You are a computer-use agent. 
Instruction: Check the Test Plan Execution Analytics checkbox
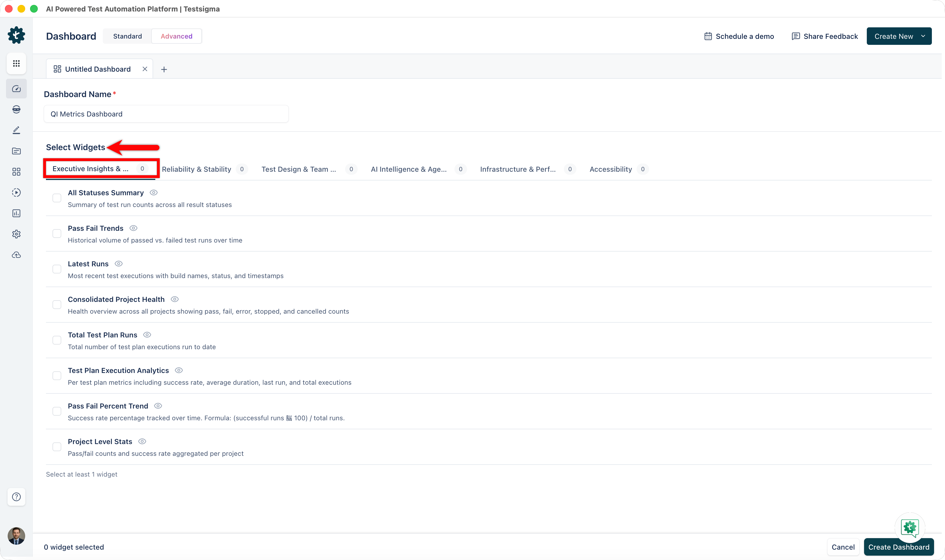pos(57,375)
